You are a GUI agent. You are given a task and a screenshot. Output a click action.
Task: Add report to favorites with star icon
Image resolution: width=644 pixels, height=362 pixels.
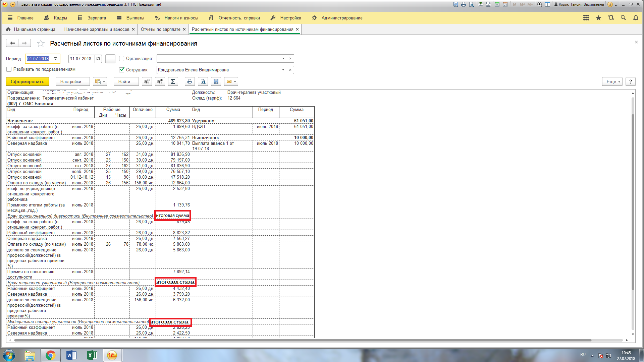point(41,43)
